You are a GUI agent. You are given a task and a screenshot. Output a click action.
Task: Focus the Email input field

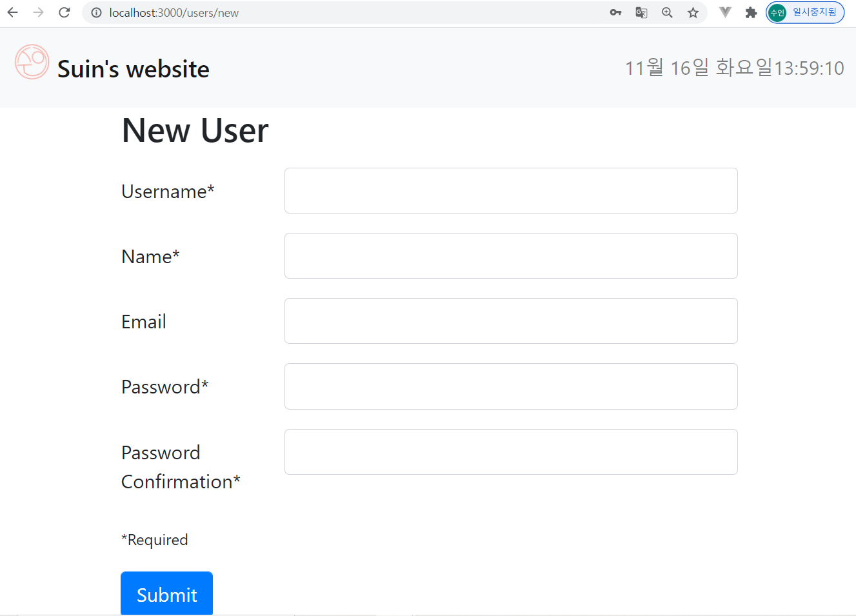tap(511, 321)
